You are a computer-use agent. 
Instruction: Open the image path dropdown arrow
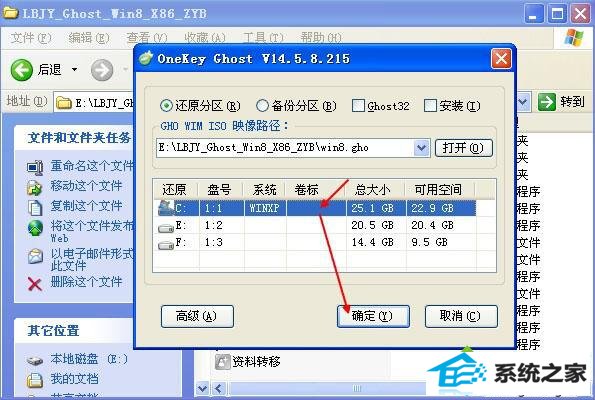421,148
